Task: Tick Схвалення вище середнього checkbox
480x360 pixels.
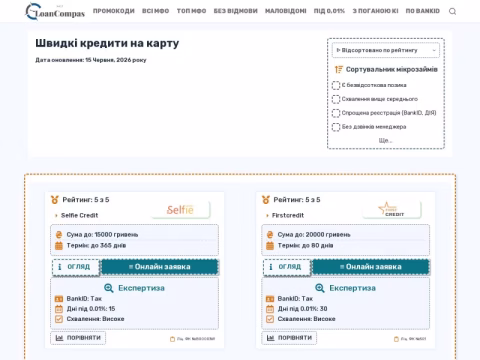Action: point(336,99)
